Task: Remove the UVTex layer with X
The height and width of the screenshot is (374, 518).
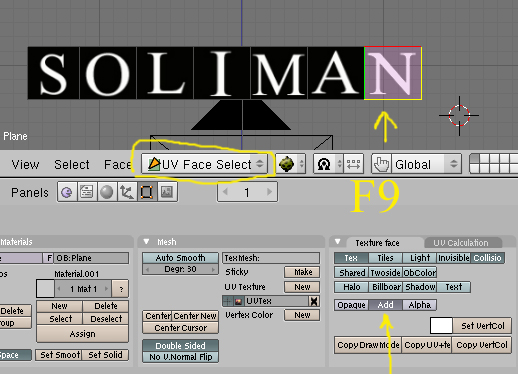Action: (314, 301)
